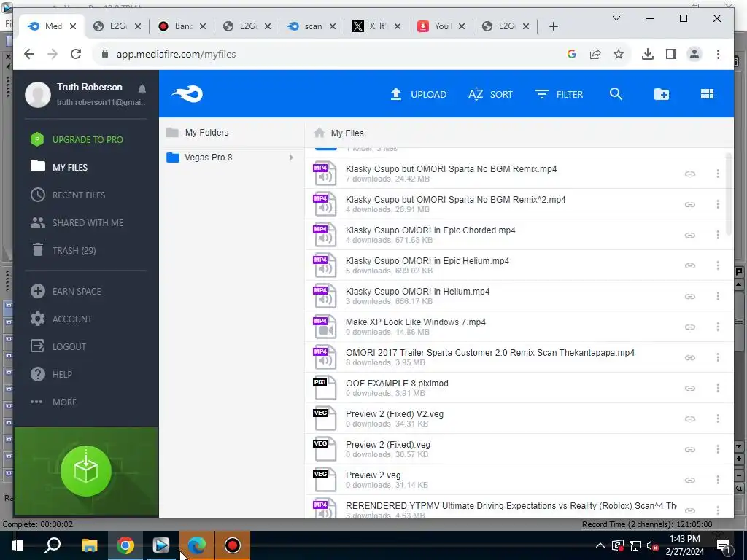Image resolution: width=747 pixels, height=560 pixels.
Task: Open My Files in sidebar
Action: click(59, 167)
